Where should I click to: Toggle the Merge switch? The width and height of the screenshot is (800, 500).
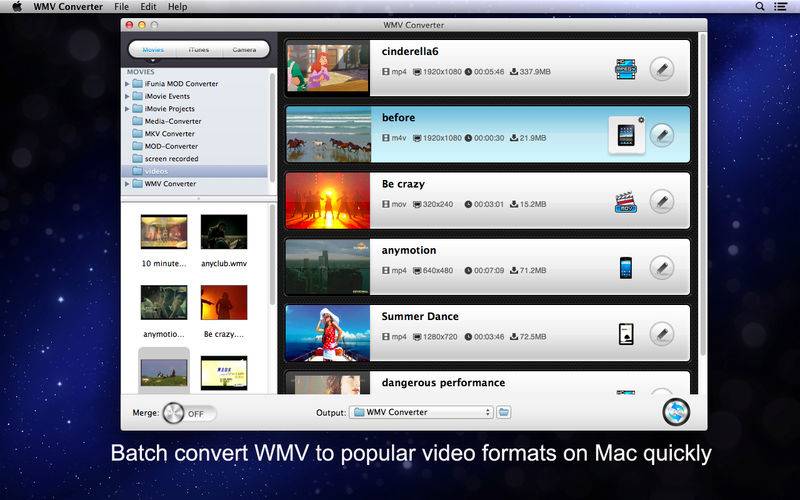[x=189, y=413]
